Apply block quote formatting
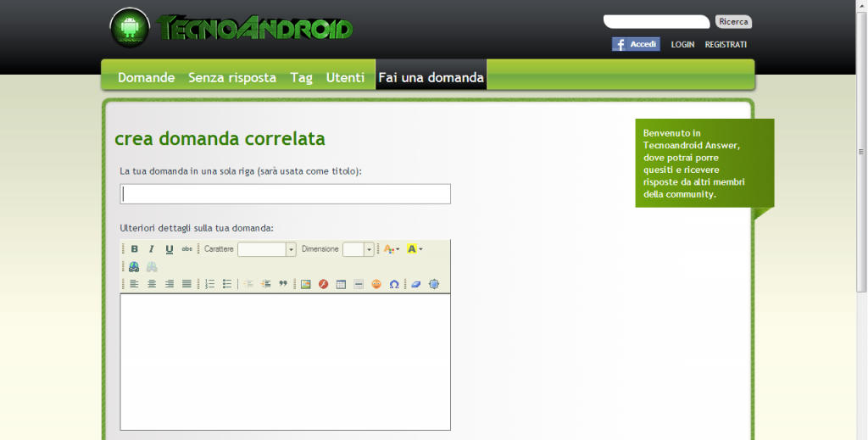This screenshot has height=440, width=868. 283,284
